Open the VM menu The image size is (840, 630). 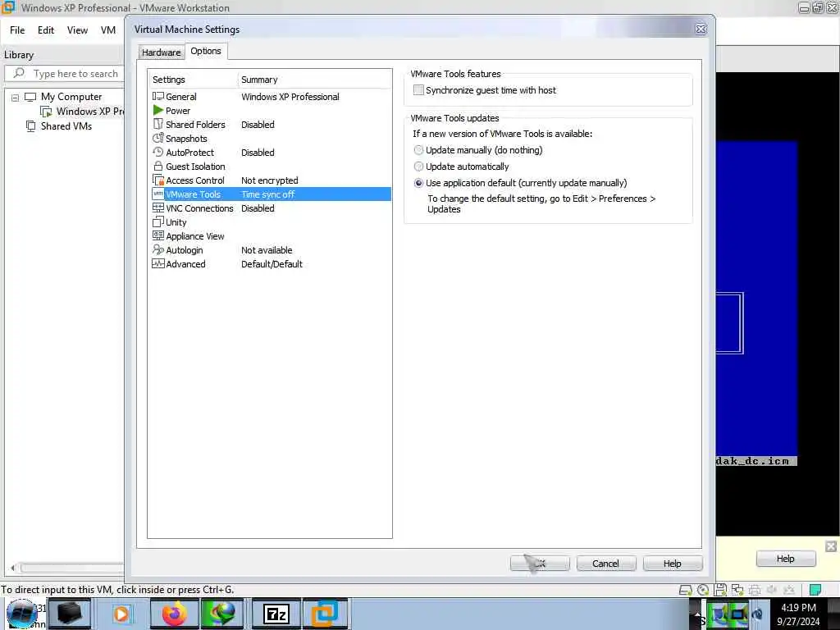pyautogui.click(x=108, y=30)
